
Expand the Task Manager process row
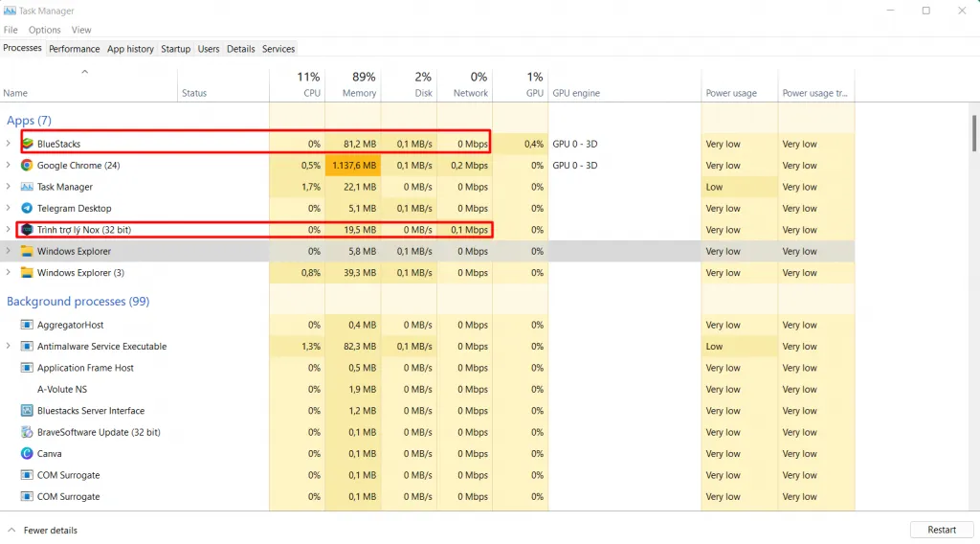point(8,187)
